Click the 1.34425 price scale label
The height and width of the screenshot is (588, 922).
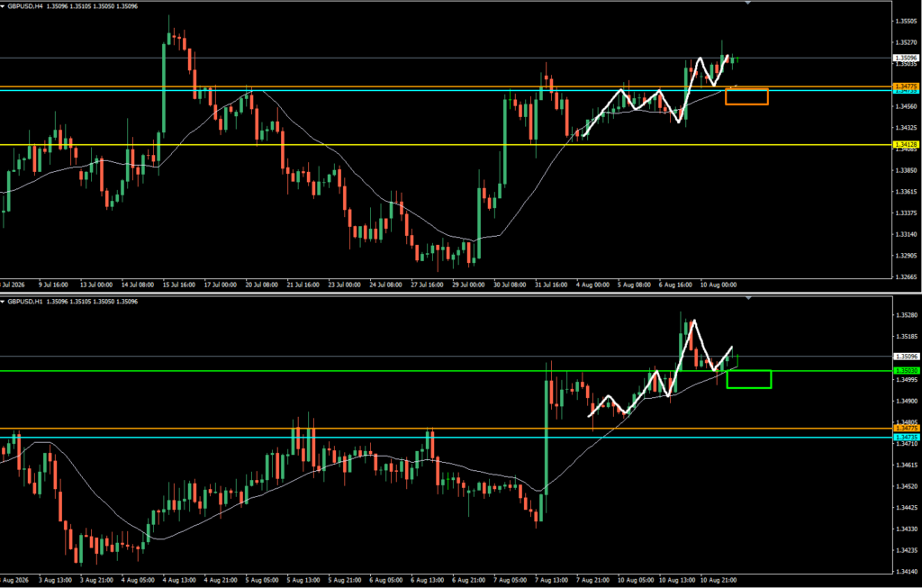(906, 508)
